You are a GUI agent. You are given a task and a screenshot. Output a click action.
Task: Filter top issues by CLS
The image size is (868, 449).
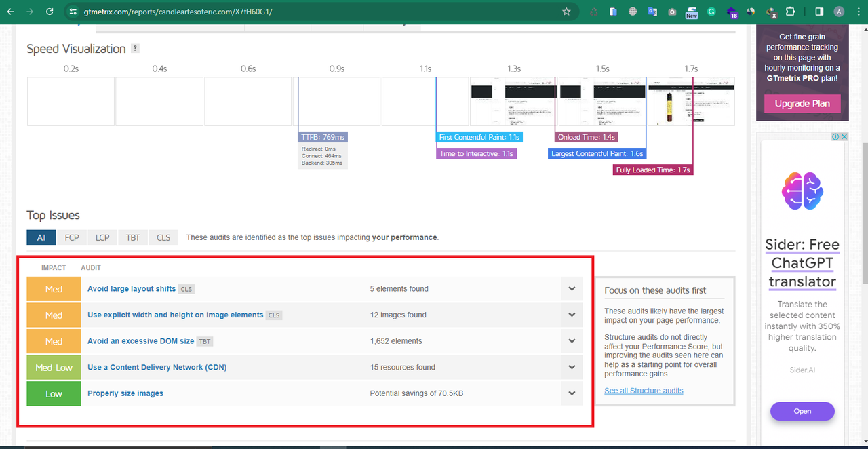(x=163, y=237)
